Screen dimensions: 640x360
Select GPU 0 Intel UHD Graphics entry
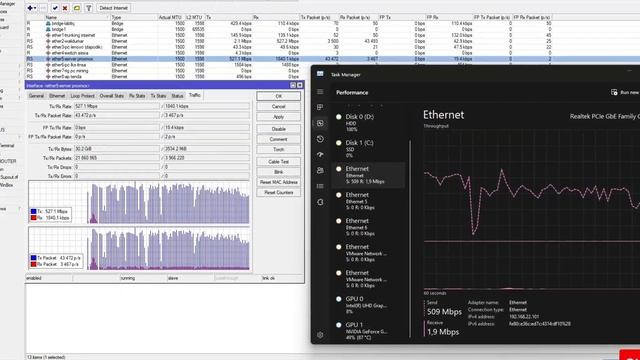pos(369,305)
